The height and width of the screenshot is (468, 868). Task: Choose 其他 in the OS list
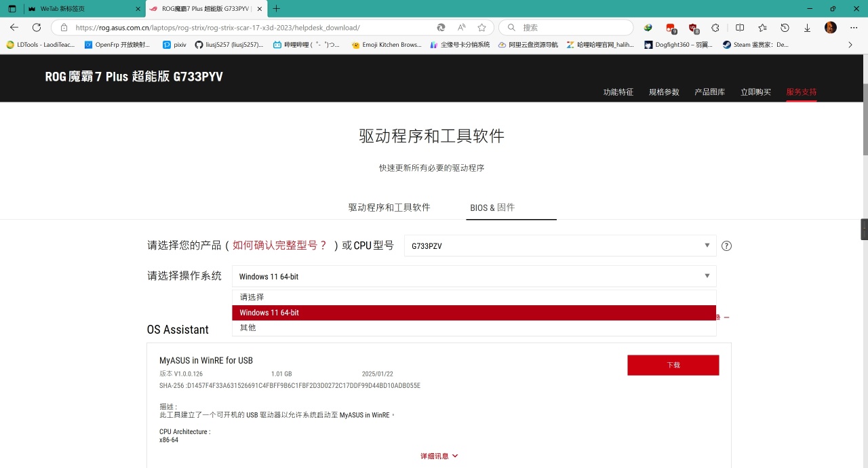[474, 328]
